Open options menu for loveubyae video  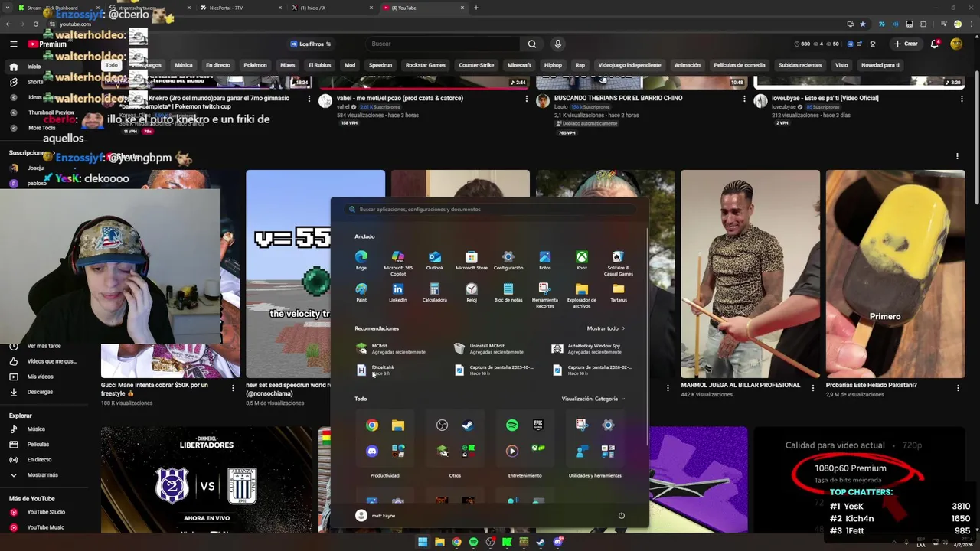click(x=962, y=99)
